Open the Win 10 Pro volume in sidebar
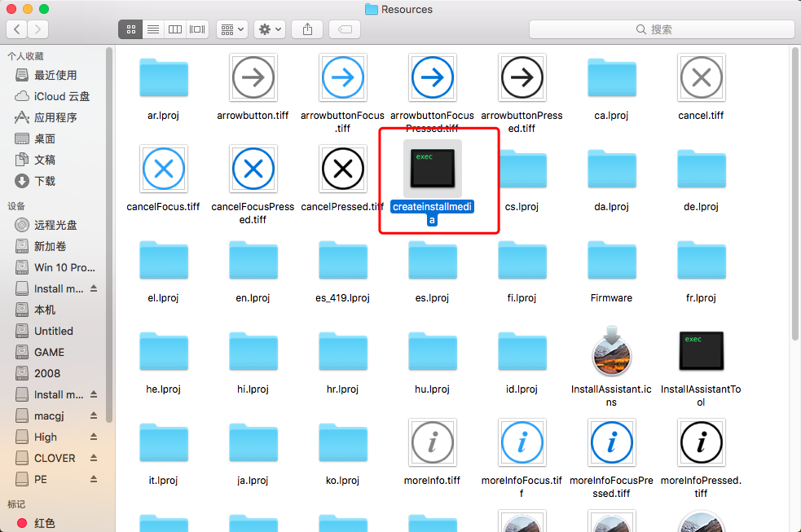 point(64,267)
